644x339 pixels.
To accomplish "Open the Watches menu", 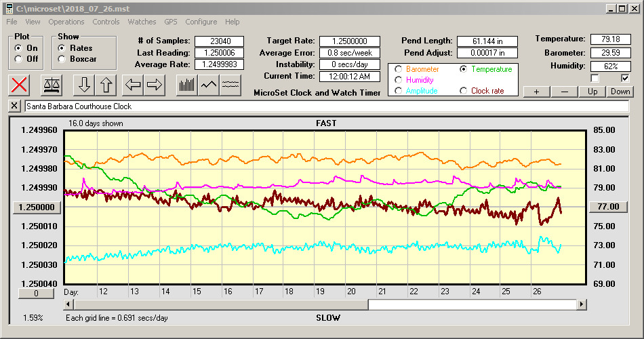I will 142,22.
